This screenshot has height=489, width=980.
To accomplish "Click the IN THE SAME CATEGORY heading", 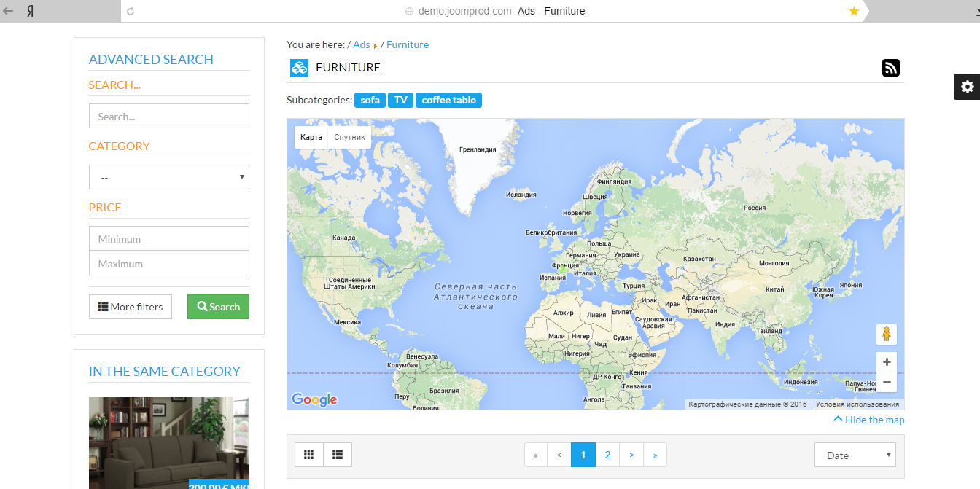I will click(x=164, y=372).
